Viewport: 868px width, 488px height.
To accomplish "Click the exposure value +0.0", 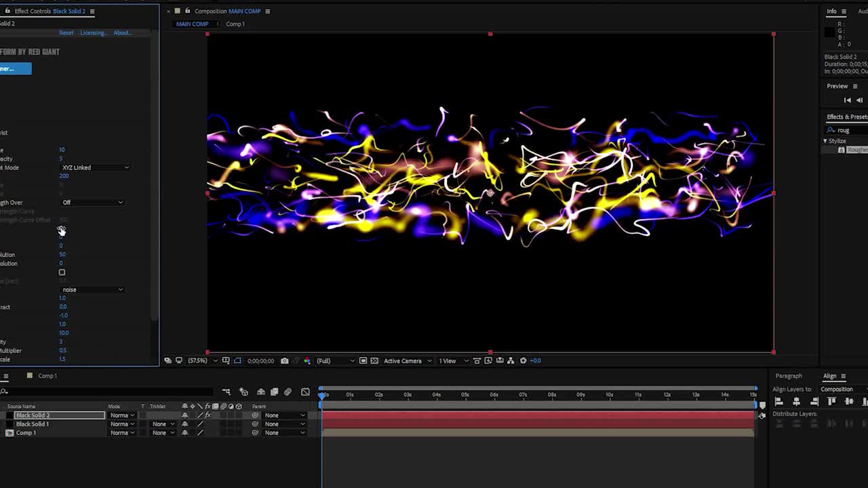I will coord(536,361).
